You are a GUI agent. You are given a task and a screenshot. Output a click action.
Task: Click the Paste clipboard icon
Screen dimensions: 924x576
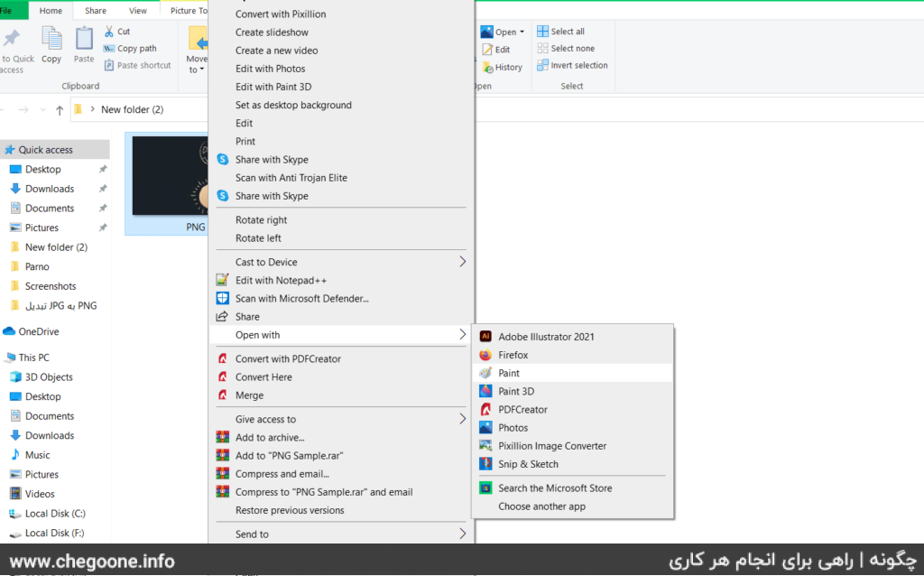[84, 39]
